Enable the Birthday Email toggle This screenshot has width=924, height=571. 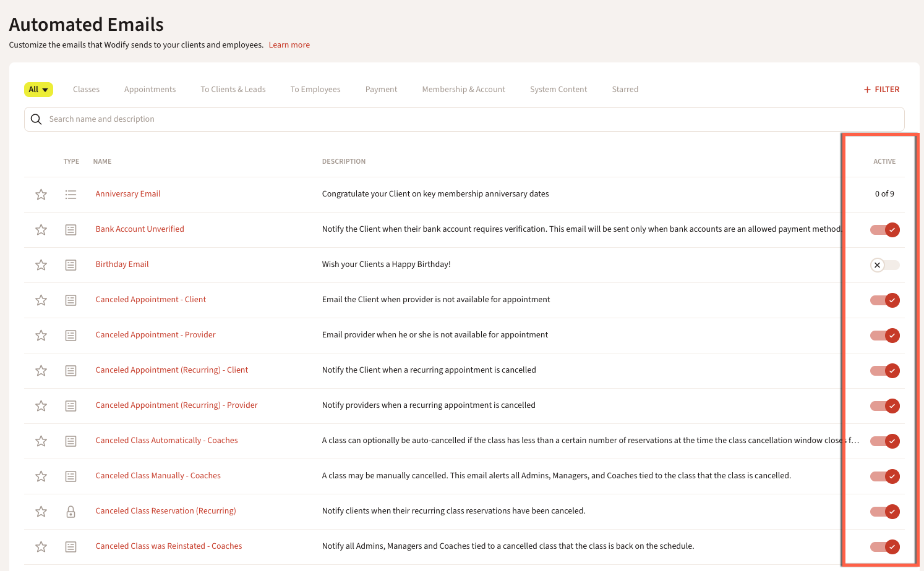click(x=884, y=265)
